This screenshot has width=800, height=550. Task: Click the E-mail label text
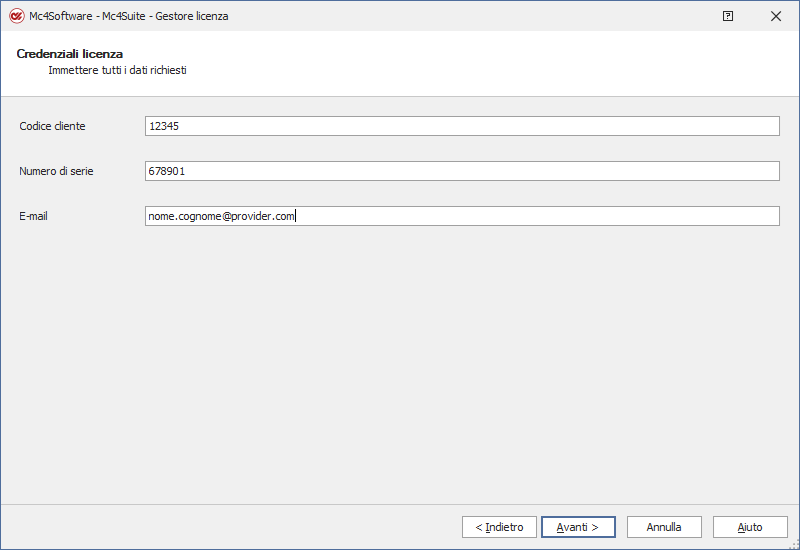[x=34, y=216]
